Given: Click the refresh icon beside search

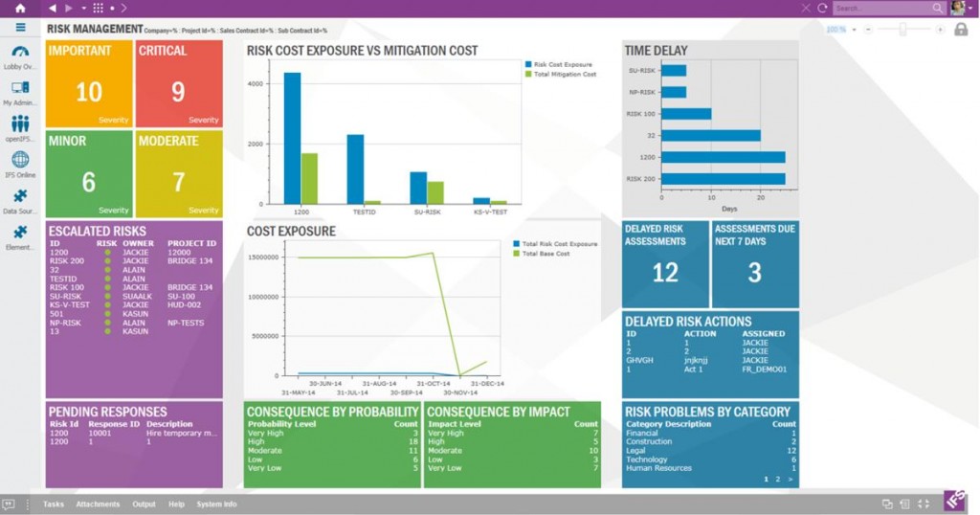Looking at the screenshot, I should point(822,8).
